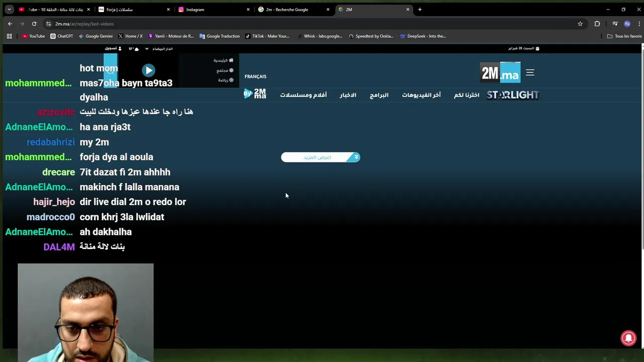
Task: Click the تسجيل login link
Action: [x=113, y=49]
